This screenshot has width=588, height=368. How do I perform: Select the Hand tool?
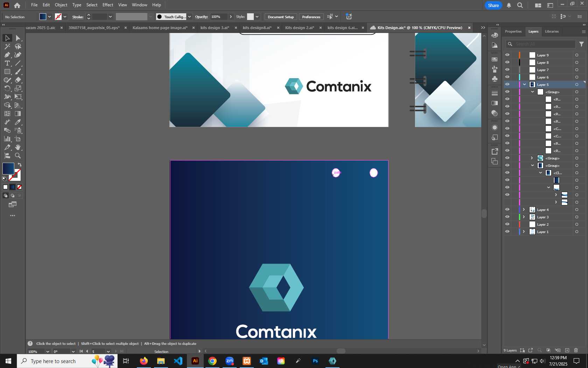coord(18,147)
